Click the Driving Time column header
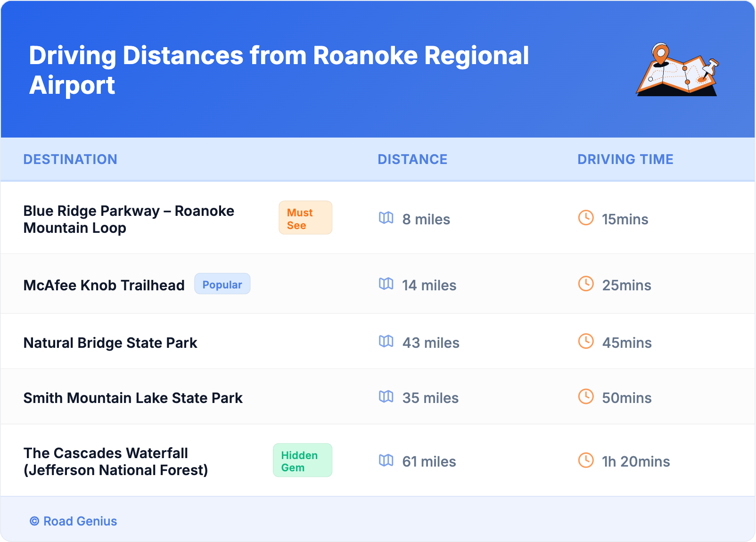The width and height of the screenshot is (756, 542). (625, 159)
